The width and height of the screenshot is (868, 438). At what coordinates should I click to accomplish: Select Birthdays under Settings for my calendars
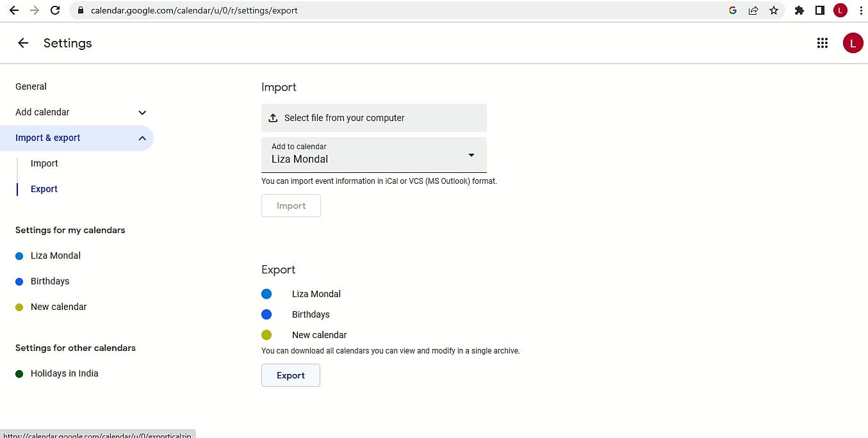coord(50,281)
